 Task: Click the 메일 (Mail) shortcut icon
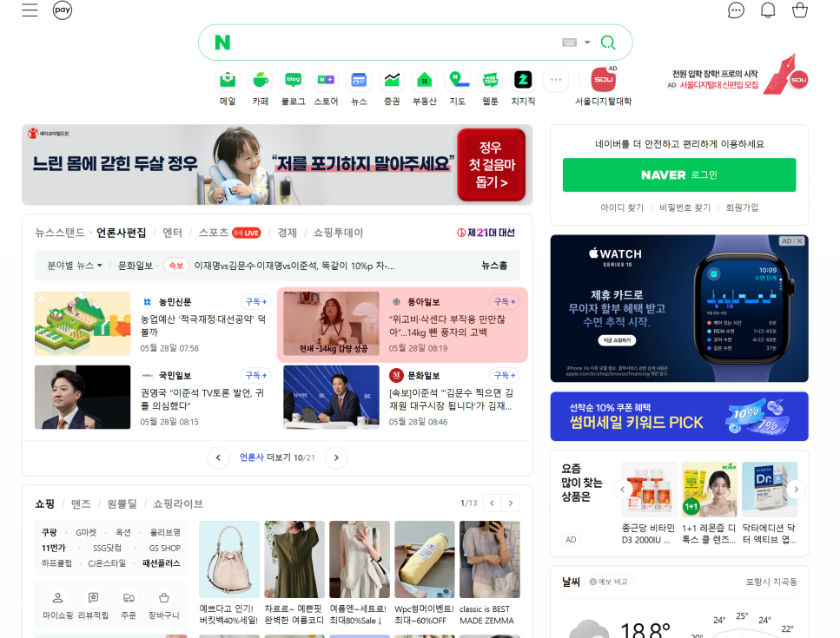pyautogui.click(x=228, y=81)
